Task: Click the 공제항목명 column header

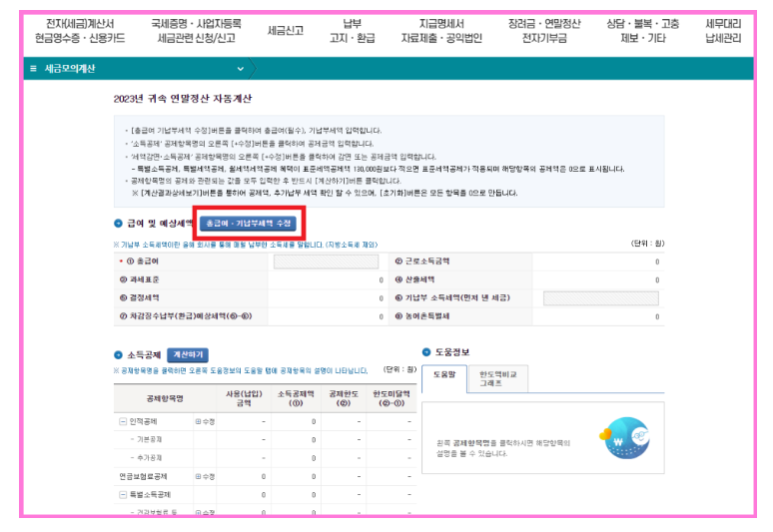Action: [x=165, y=398]
